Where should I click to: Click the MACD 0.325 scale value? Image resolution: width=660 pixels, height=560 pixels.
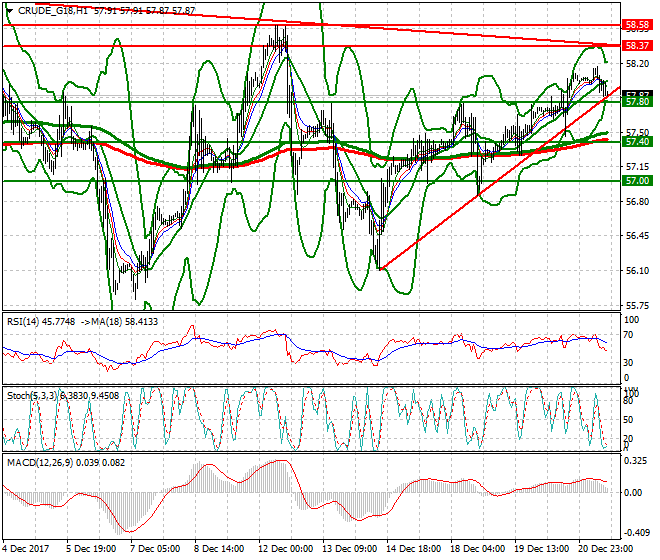point(636,461)
